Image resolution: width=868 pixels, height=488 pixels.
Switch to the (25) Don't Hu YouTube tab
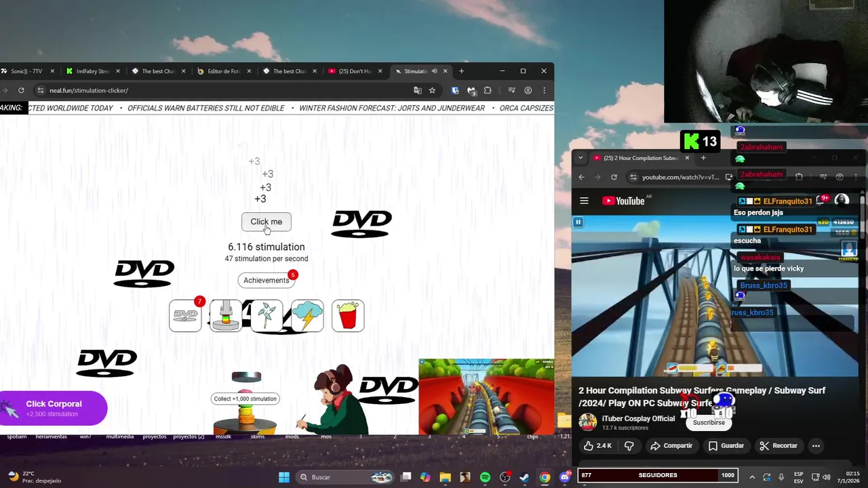354,71
